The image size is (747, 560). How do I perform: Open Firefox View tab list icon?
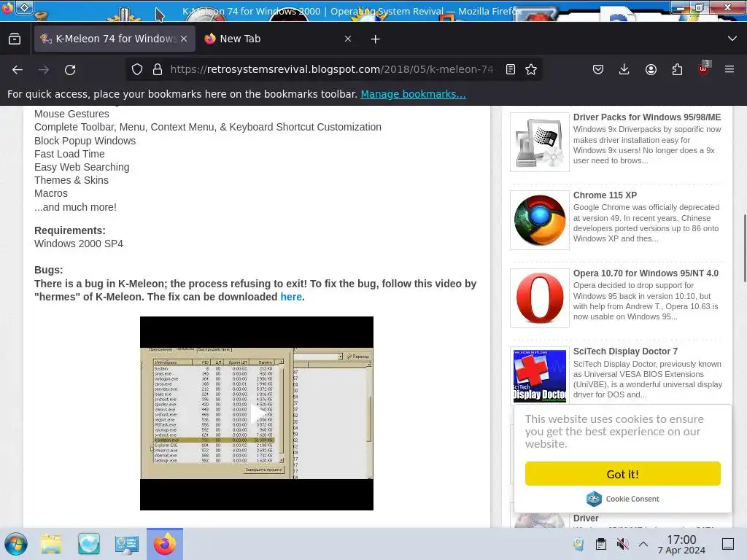[15, 39]
